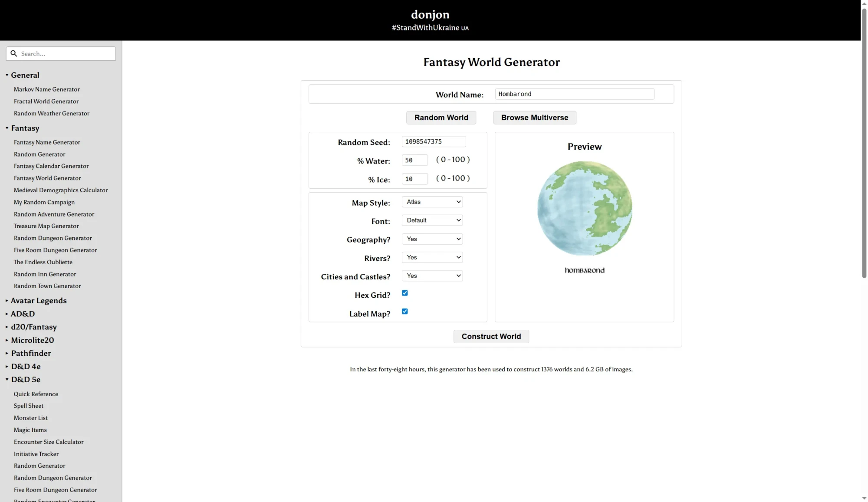
Task: Open Random Inn Generator
Action: tap(45, 274)
